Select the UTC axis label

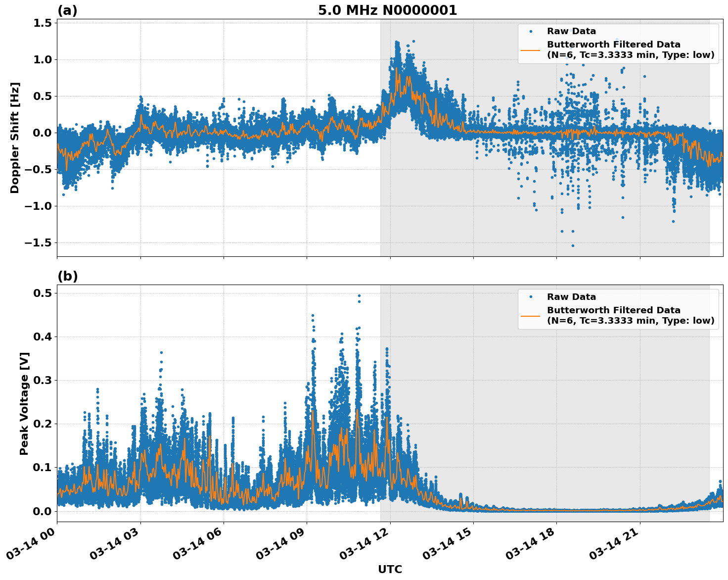390,570
